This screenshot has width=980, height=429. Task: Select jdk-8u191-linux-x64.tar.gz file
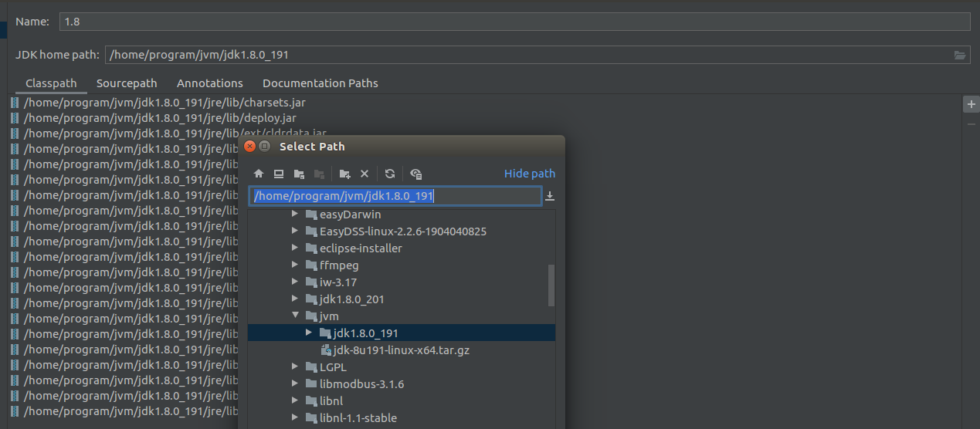pyautogui.click(x=402, y=350)
